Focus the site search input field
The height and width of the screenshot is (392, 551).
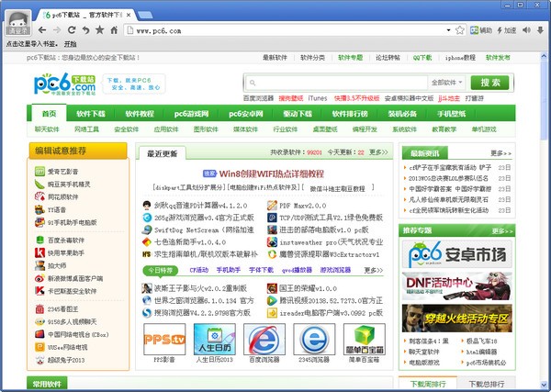(x=336, y=83)
